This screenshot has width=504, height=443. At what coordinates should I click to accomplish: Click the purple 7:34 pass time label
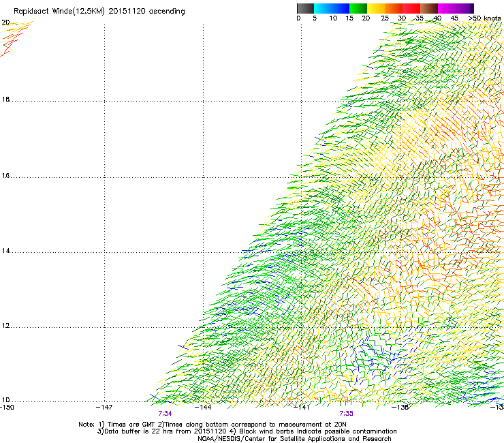pyautogui.click(x=166, y=414)
